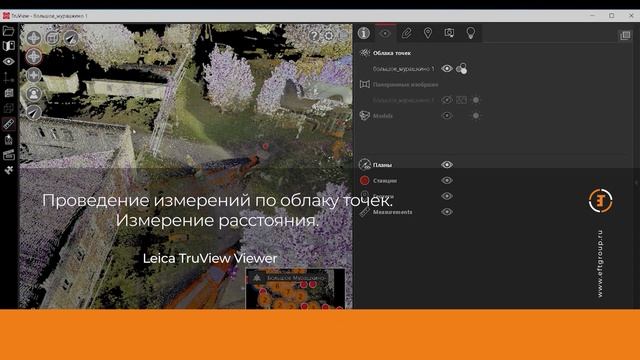Open the help question mark in viewport
This screenshot has height=360, width=640.
click(314, 36)
